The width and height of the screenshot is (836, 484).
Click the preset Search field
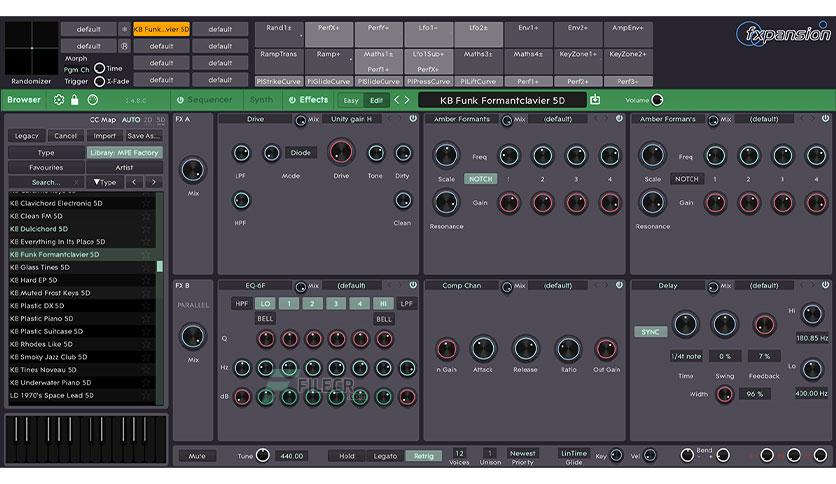pyautogui.click(x=46, y=182)
